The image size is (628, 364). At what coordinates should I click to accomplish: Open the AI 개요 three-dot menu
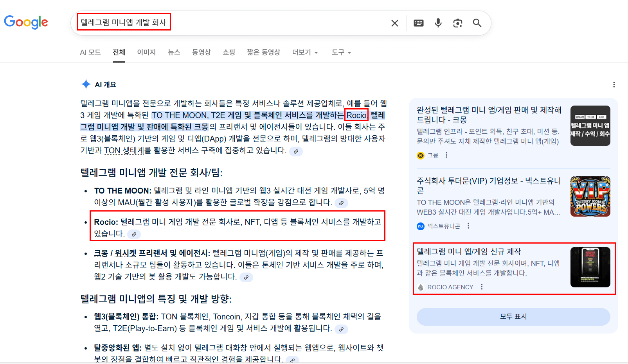click(613, 84)
